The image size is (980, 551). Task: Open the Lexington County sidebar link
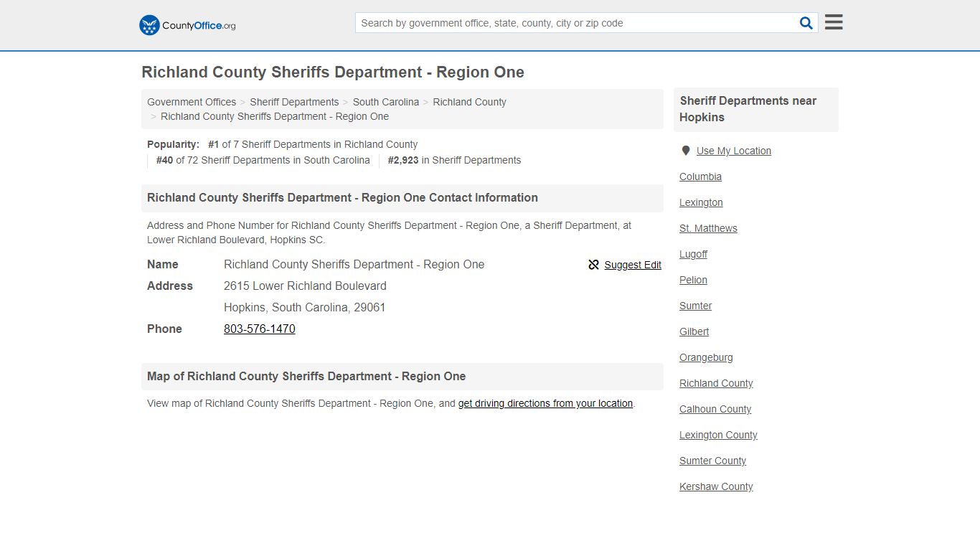click(718, 435)
